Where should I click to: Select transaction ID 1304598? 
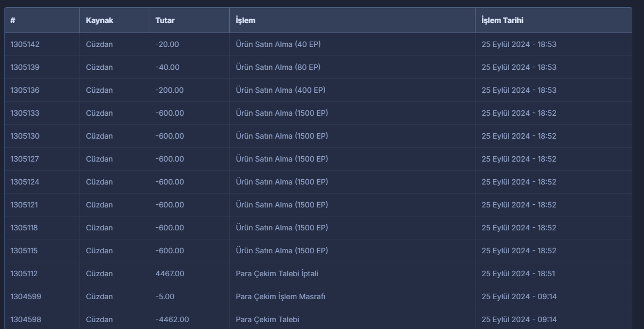tap(26, 319)
